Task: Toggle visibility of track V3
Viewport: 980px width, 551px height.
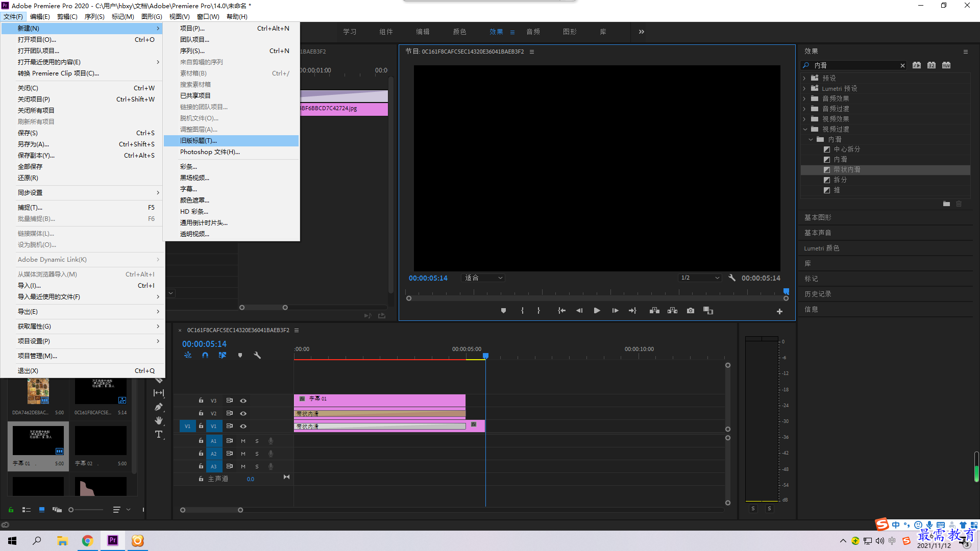Action: 243,401
